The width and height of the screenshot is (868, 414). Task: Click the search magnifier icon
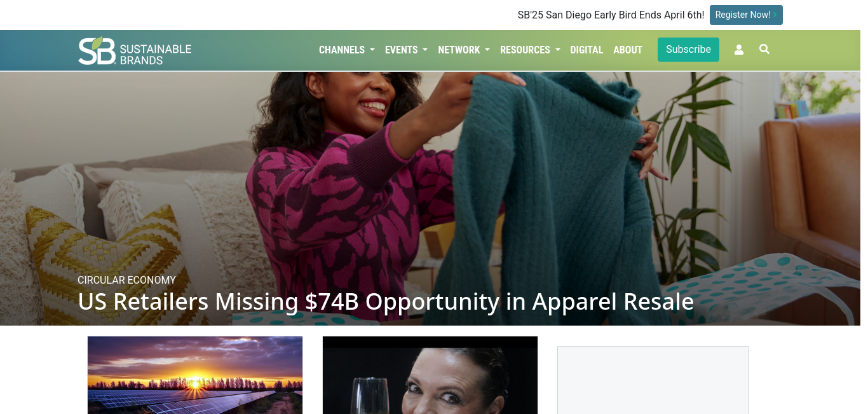pyautogui.click(x=764, y=49)
